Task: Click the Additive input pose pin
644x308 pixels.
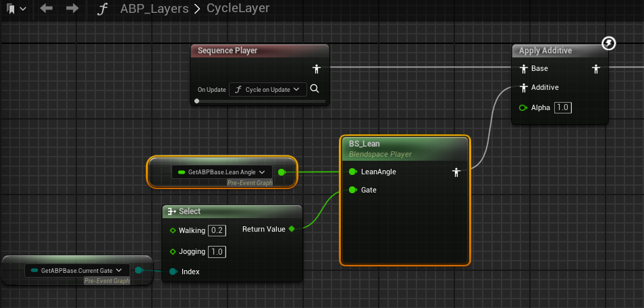Action: click(x=523, y=88)
